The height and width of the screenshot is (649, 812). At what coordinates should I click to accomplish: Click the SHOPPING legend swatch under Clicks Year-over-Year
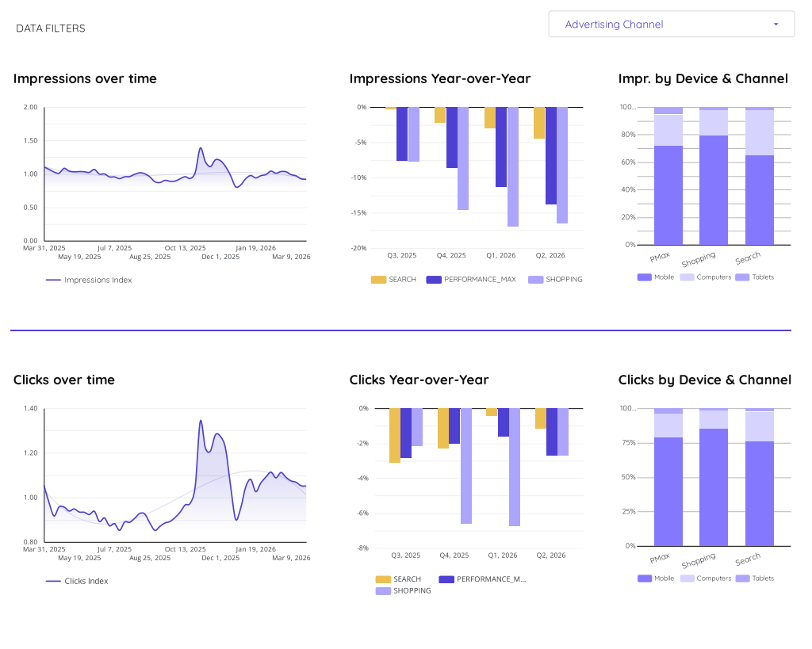click(383, 591)
